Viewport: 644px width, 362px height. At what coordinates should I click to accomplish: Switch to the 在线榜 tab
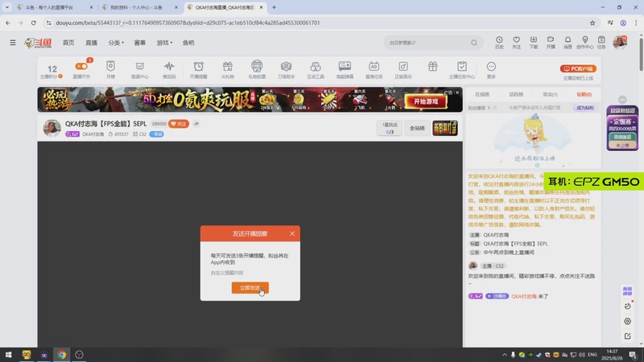pos(482,94)
